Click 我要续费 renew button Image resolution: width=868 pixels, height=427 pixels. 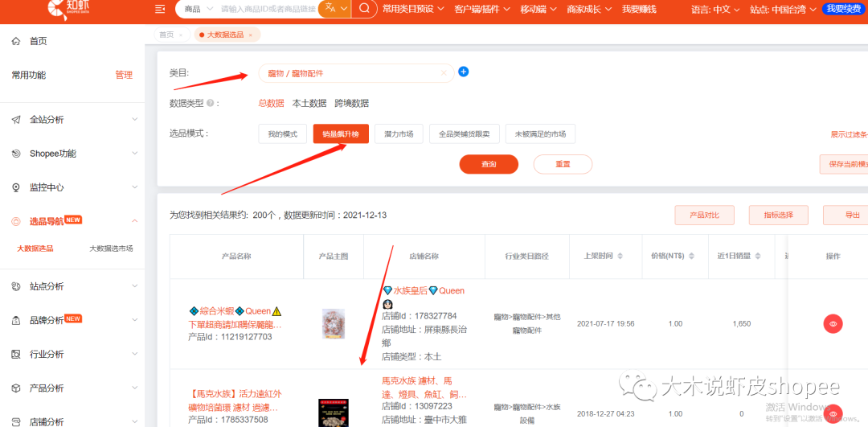click(x=844, y=8)
